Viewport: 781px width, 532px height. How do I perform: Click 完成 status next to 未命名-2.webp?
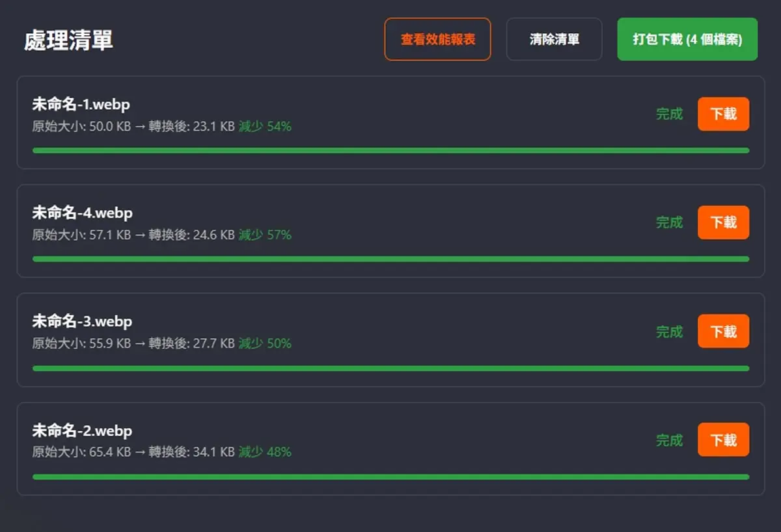click(669, 440)
